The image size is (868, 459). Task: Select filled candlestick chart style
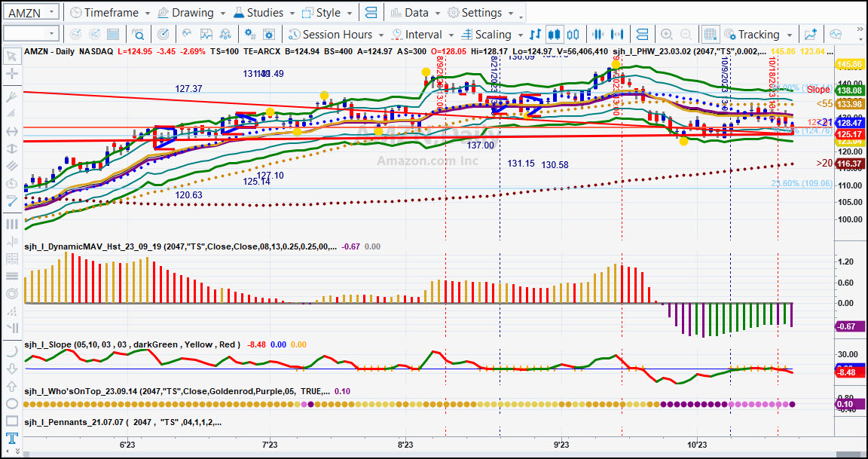click(554, 35)
